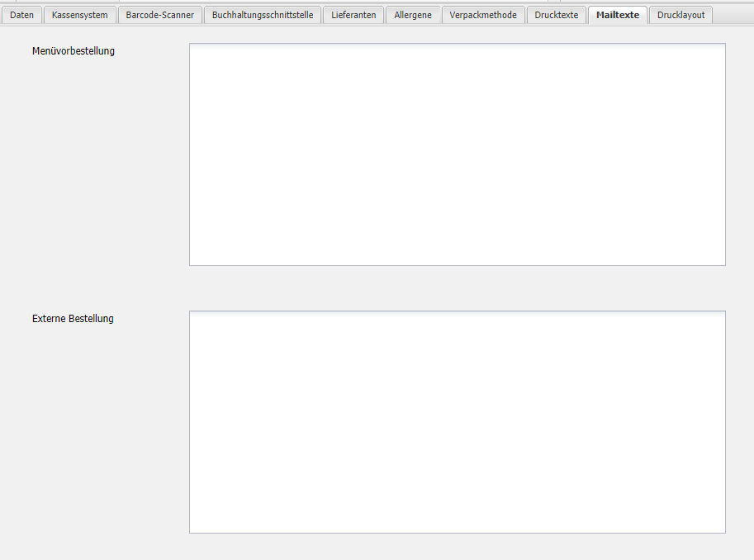
Task: Select the Drucklayout tab
Action: 680,15
